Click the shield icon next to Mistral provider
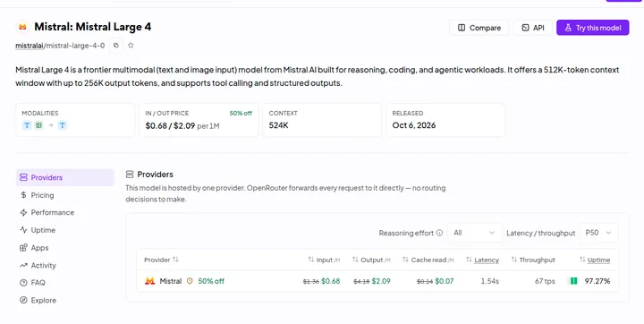The image size is (644, 324). coord(190,281)
